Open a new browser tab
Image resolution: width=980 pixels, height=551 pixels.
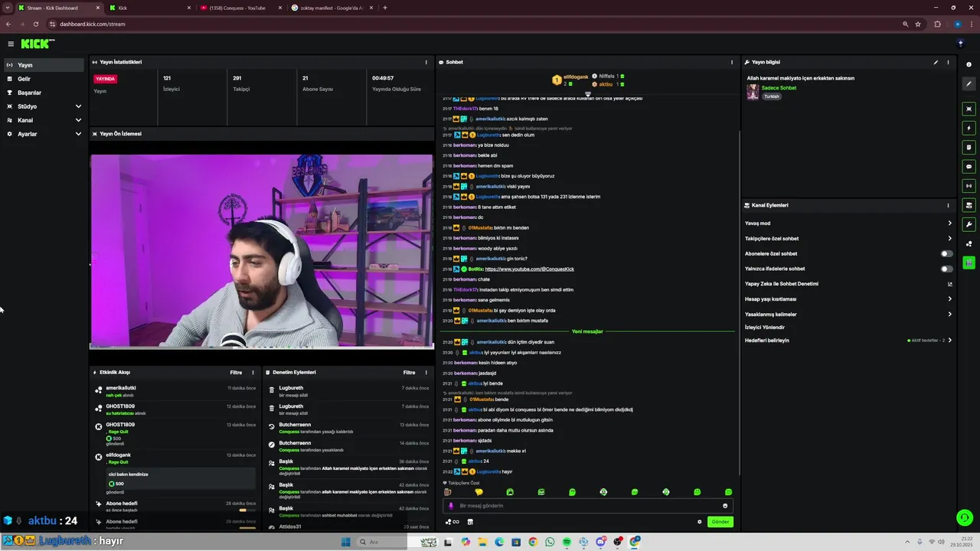click(385, 8)
